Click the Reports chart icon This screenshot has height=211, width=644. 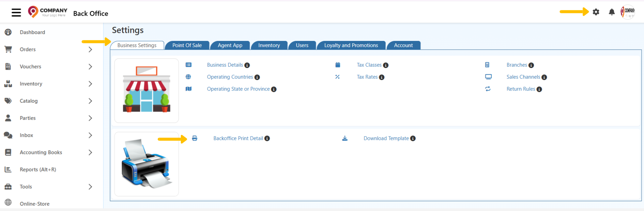[8, 169]
